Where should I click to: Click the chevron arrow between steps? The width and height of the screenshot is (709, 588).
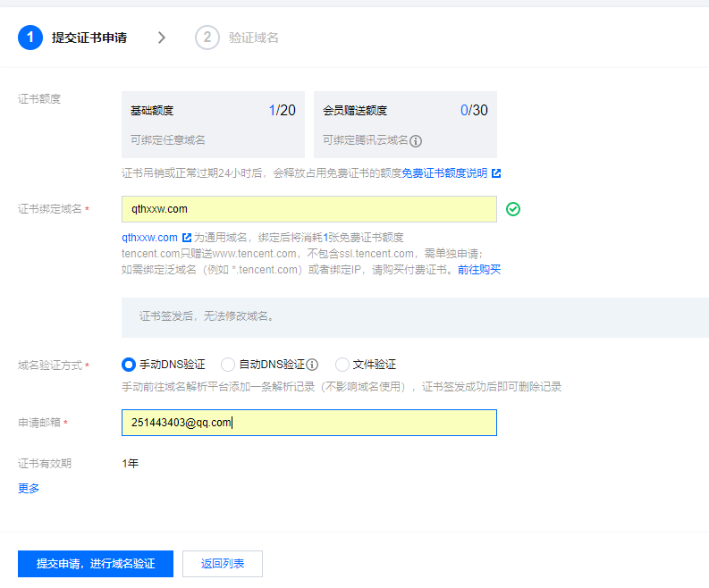click(162, 38)
